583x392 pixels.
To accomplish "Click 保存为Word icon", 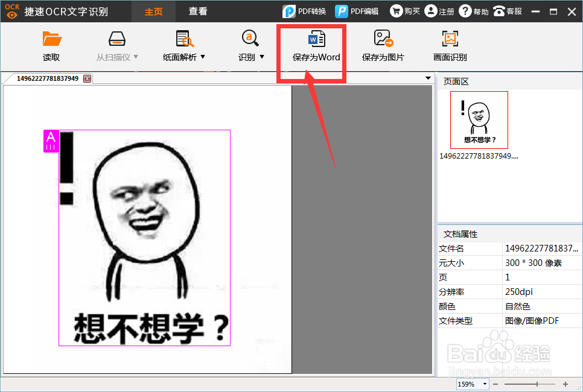I will (316, 39).
